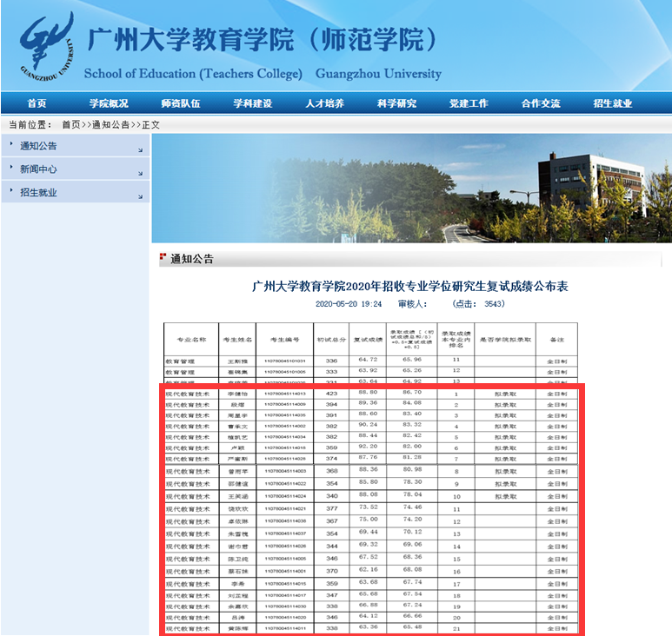The image size is (672, 636).
Task: Click the article title 广州大学教育学院2020年招收专业学位研究生复试成绩公布表
Action: pos(410,286)
